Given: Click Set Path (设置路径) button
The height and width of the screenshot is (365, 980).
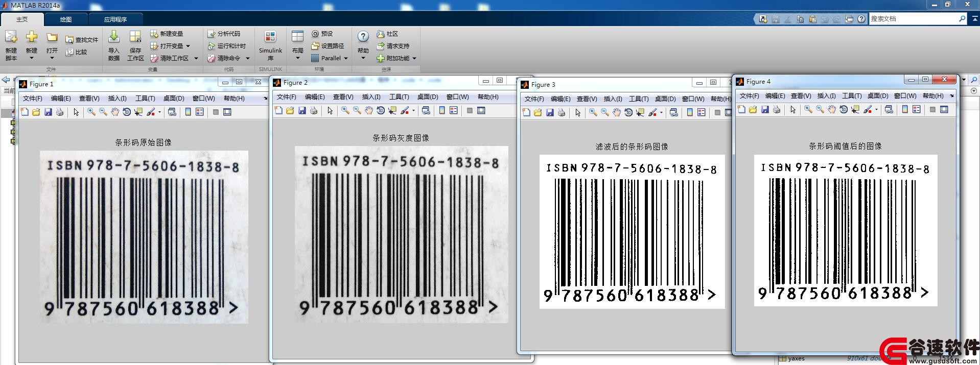Looking at the screenshot, I should pos(328,46).
